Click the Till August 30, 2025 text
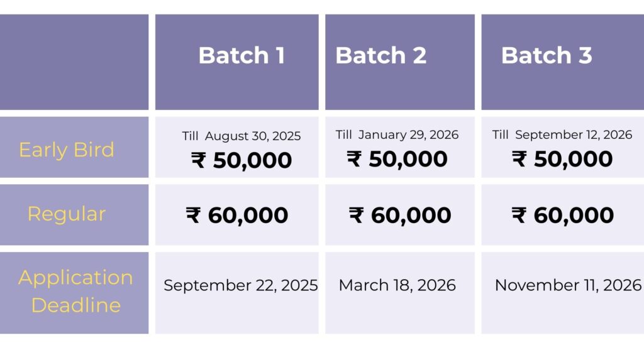The width and height of the screenshot is (644, 362). (x=241, y=136)
